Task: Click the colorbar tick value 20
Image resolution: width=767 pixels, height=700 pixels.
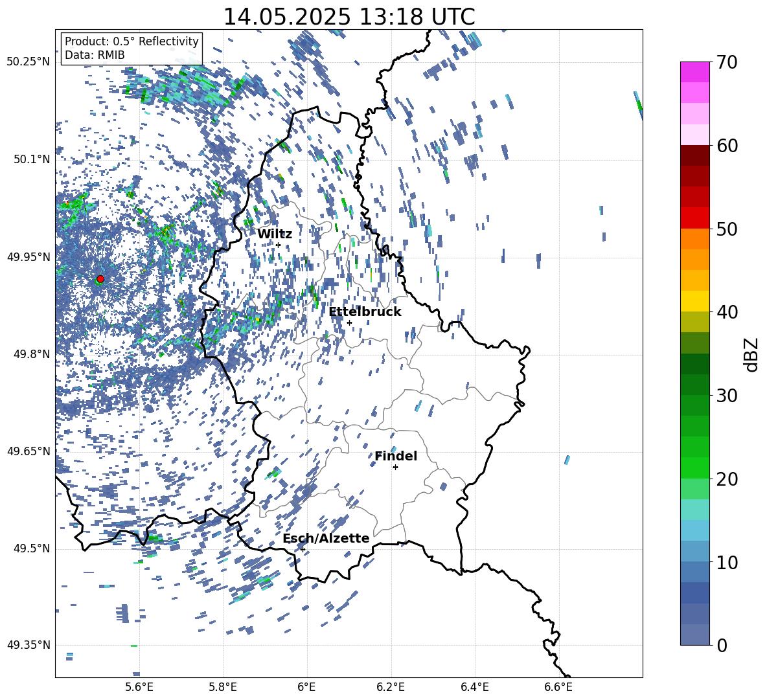Action: tap(727, 479)
